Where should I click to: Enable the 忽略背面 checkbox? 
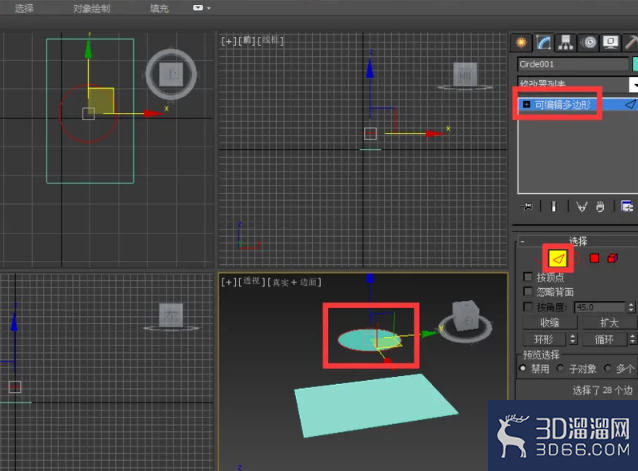click(528, 292)
